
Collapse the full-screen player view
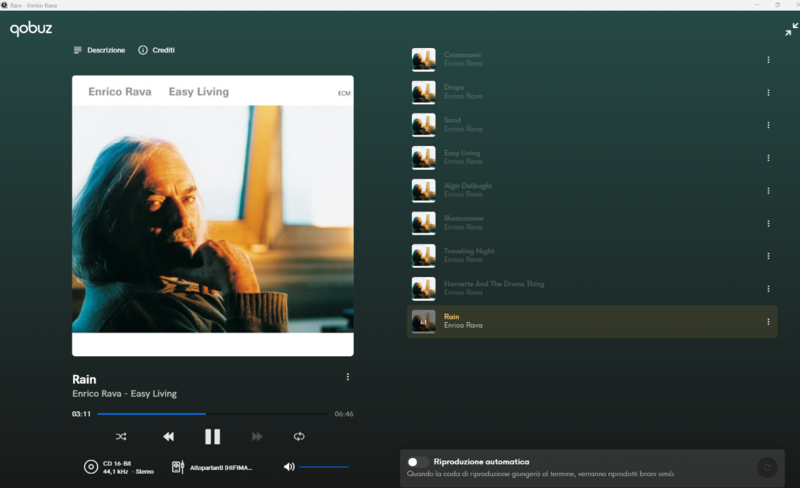click(791, 30)
